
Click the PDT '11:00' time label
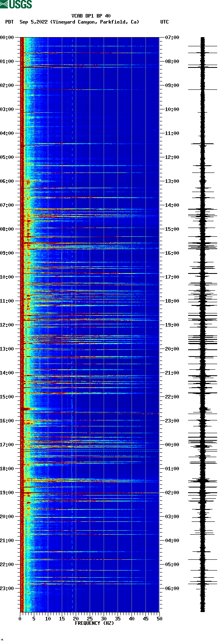[7, 301]
